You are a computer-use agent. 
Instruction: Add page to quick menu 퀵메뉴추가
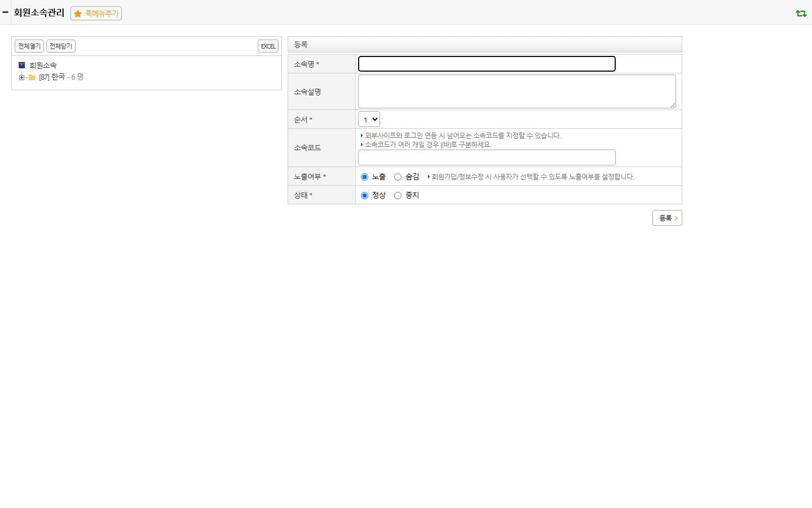96,13
